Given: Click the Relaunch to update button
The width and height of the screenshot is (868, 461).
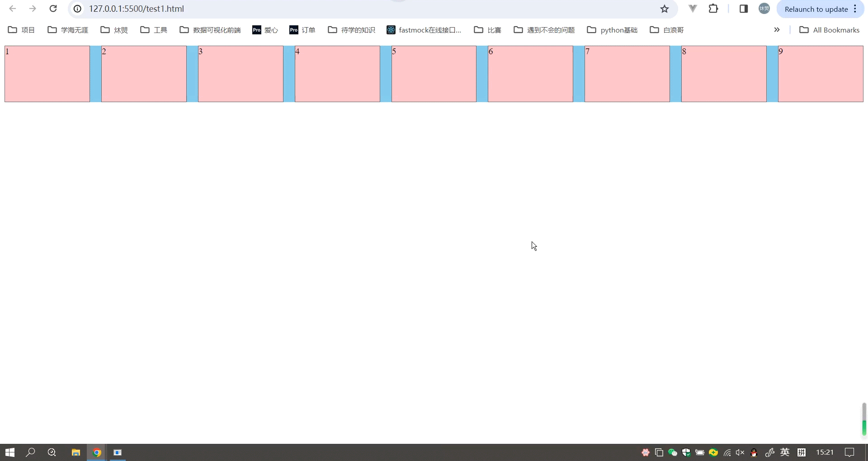Looking at the screenshot, I should [x=816, y=9].
